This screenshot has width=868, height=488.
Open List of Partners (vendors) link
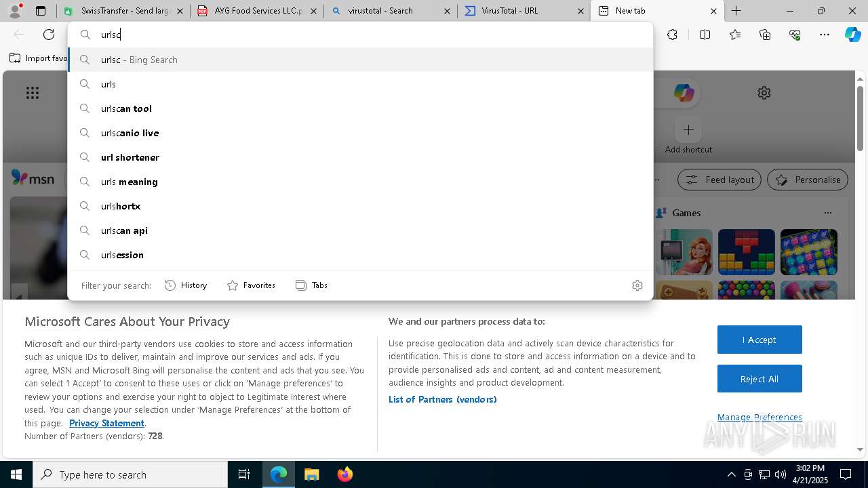tap(443, 399)
